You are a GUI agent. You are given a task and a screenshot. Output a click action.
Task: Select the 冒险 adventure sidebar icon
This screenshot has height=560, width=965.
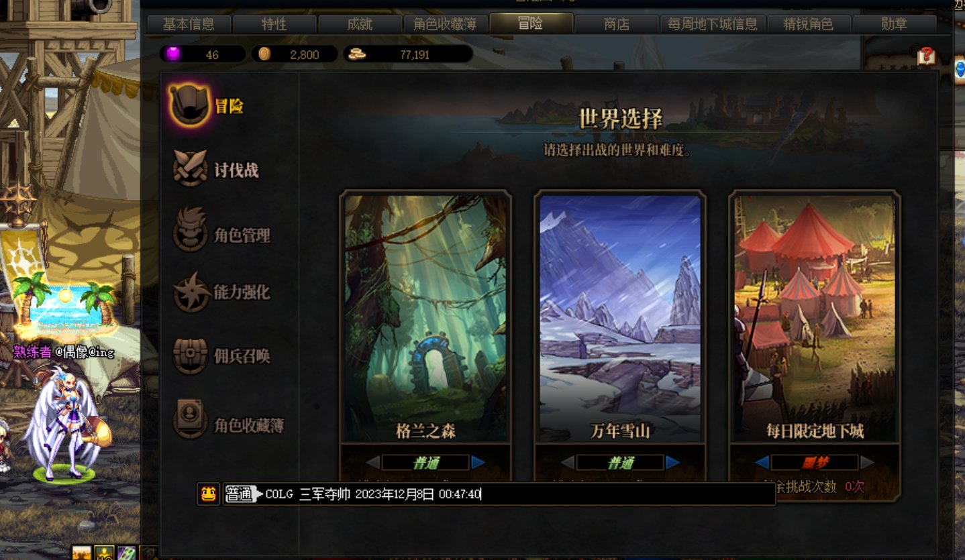coord(189,105)
